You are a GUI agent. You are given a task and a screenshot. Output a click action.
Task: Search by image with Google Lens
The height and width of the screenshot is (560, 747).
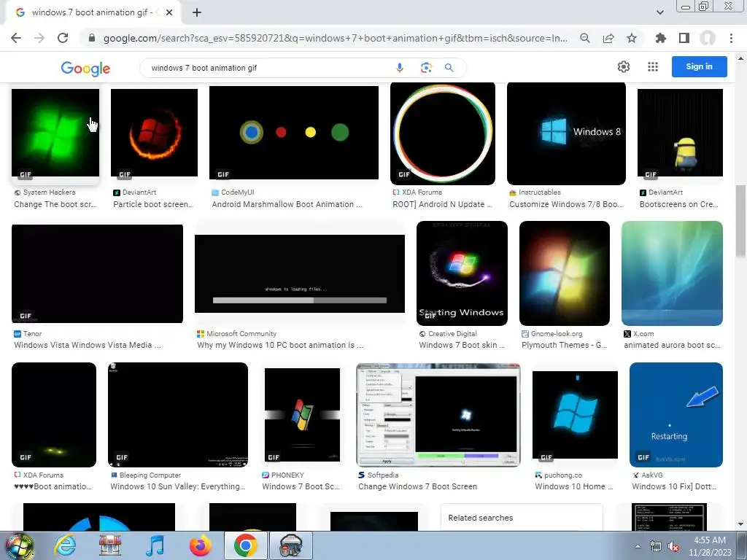pyautogui.click(x=426, y=68)
